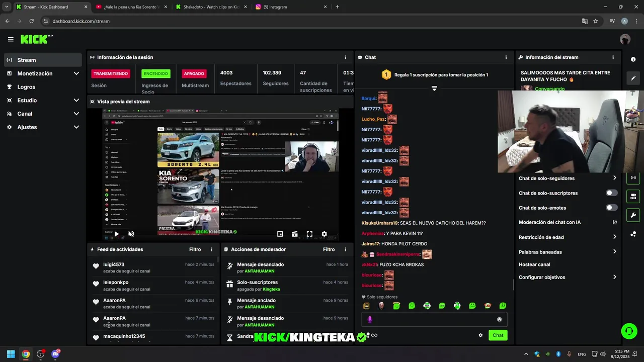Open Información de la sesión options menu
The height and width of the screenshot is (362, 644).
pos(345,57)
